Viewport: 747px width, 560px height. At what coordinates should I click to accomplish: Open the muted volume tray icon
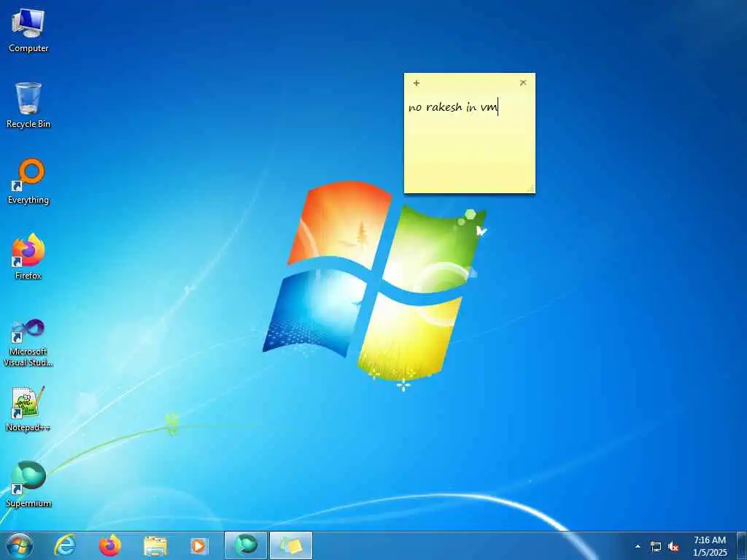(673, 547)
